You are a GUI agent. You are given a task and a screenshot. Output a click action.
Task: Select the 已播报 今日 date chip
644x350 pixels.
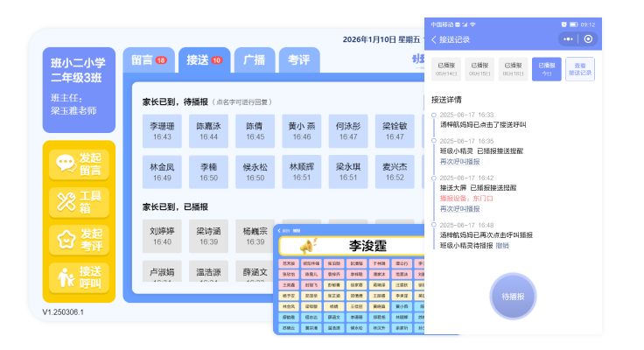[545, 68]
